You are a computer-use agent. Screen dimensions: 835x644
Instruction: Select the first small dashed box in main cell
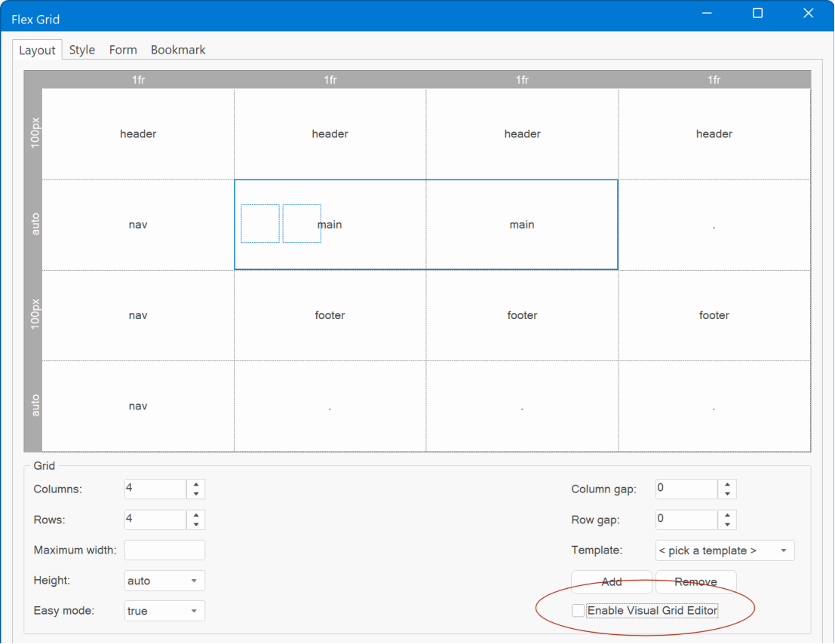pyautogui.click(x=260, y=223)
